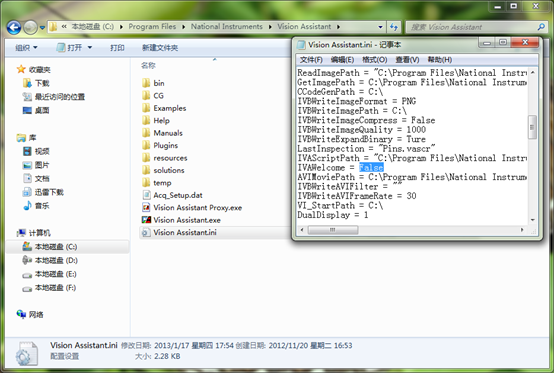Viewport: 554px width, 373px height.
Task: Click Notepad horizontal scroll left arrow
Action: [302, 230]
